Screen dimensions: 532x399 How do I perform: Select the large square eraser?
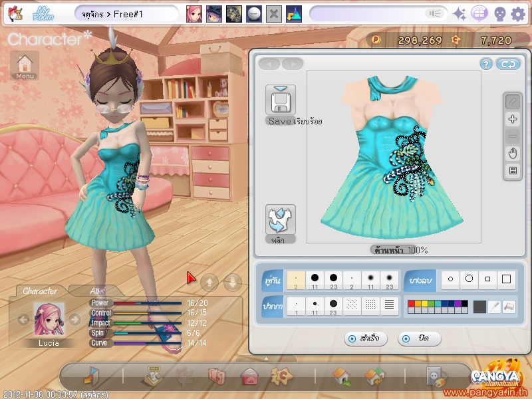[x=506, y=279]
